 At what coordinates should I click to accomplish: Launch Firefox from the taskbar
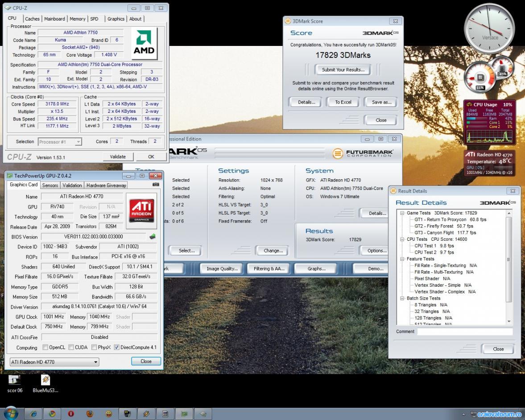coord(90,414)
